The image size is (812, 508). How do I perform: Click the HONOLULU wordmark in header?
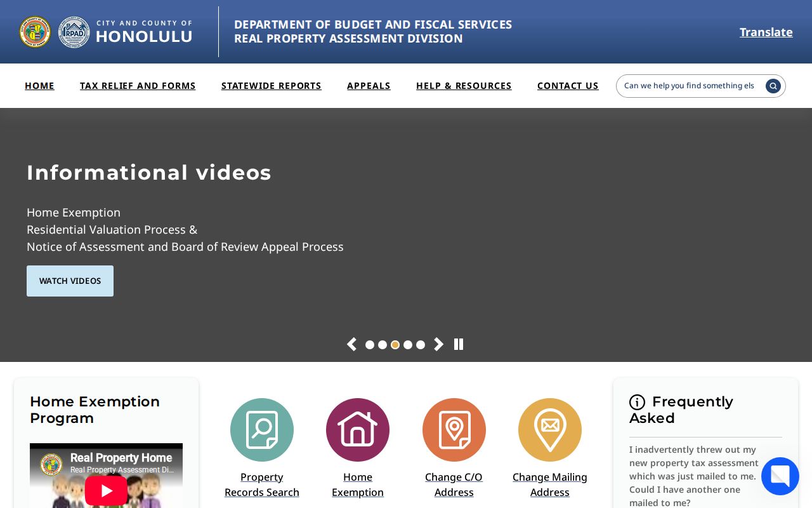144,37
